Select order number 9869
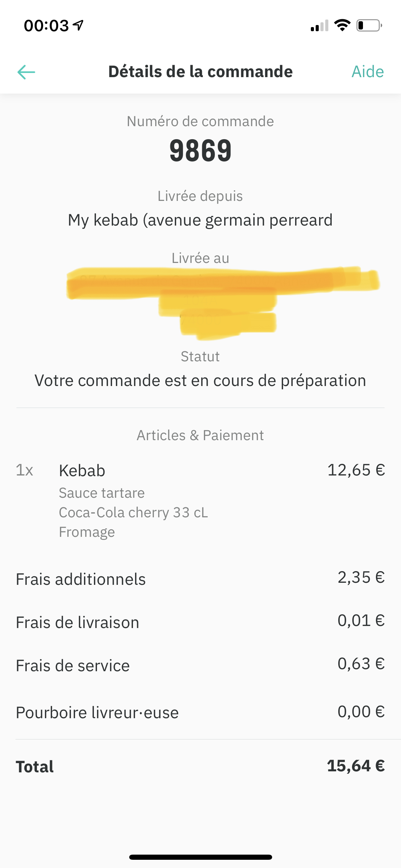 point(200,150)
